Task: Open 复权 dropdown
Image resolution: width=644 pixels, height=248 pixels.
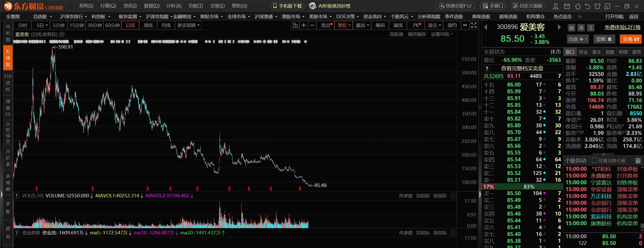Action: (344, 25)
